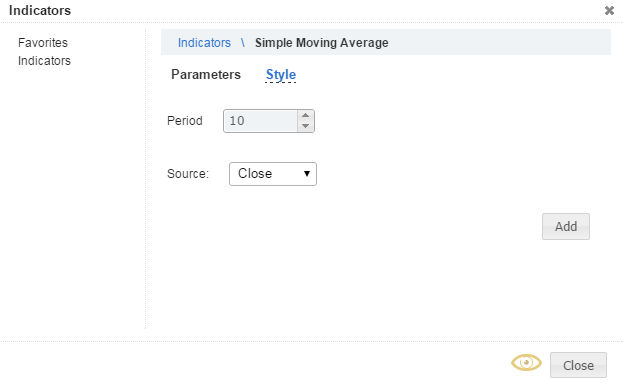
Task: Switch to the Style tab
Action: tap(281, 75)
